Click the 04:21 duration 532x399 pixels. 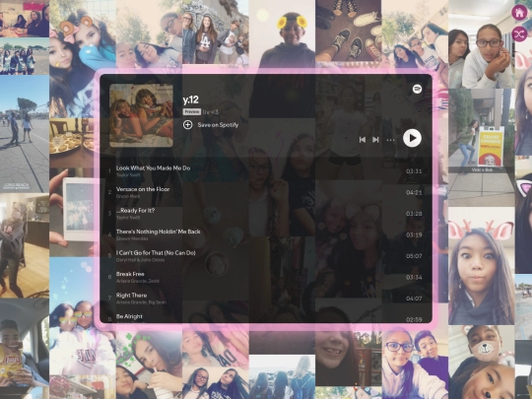pos(414,193)
